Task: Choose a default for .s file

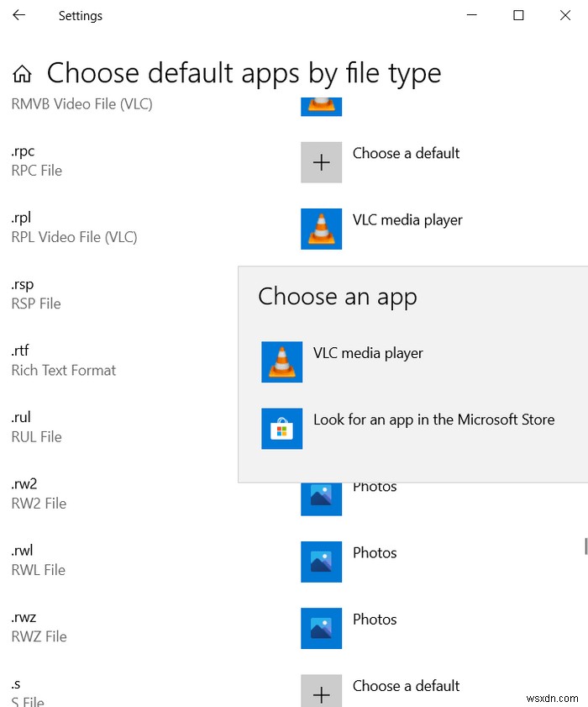Action: (x=406, y=686)
